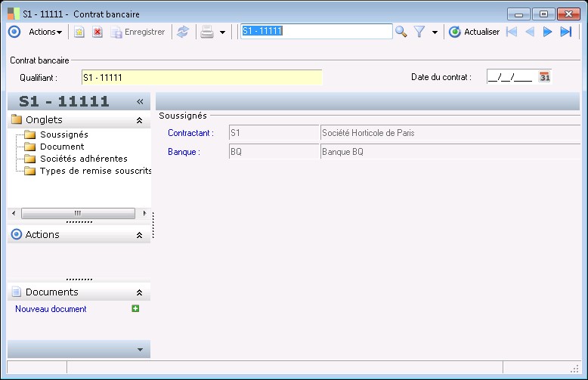Click the Actualiser button
The height and width of the screenshot is (380, 588).
coord(474,32)
